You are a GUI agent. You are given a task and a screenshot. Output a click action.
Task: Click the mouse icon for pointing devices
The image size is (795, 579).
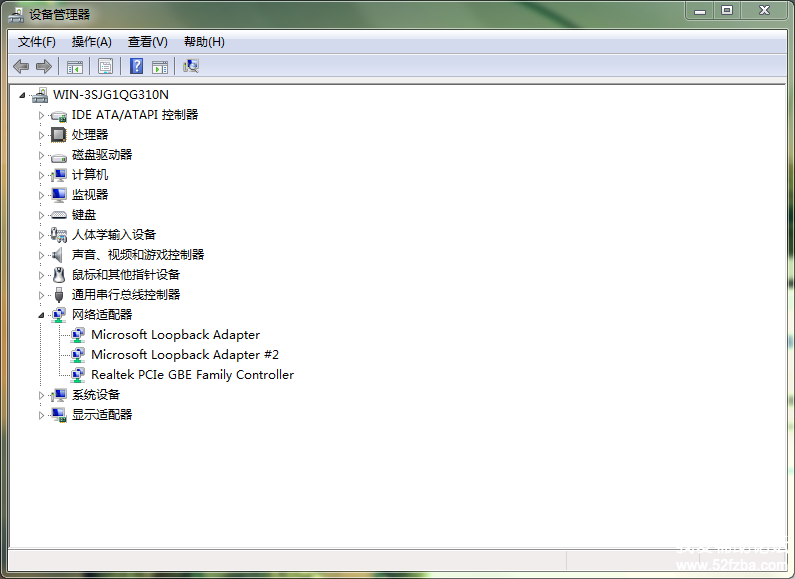(59, 275)
